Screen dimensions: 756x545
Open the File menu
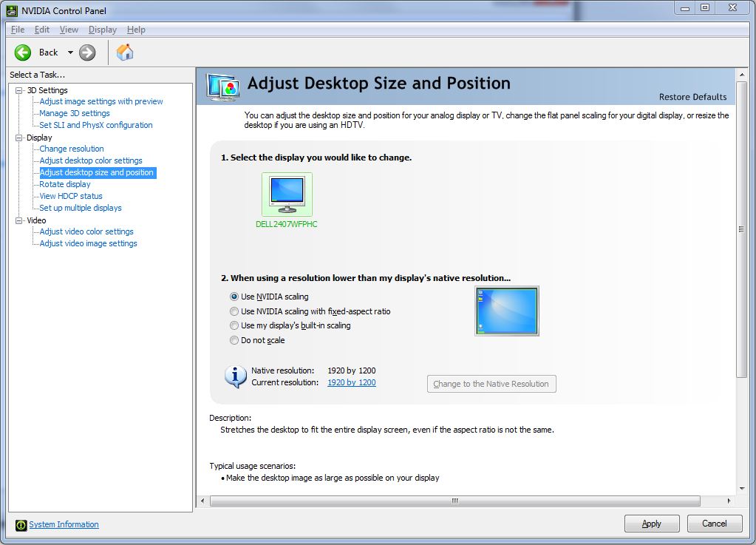click(x=18, y=30)
